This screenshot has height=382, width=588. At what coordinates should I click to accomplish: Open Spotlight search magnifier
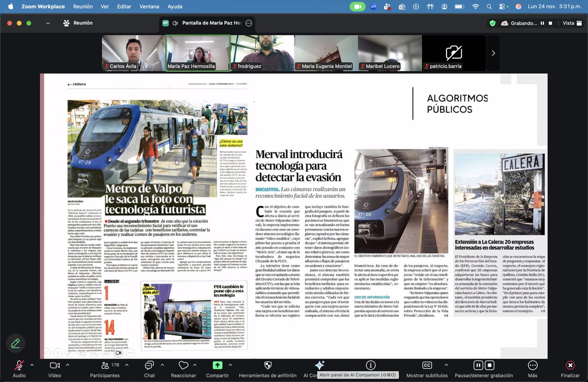coord(490,6)
